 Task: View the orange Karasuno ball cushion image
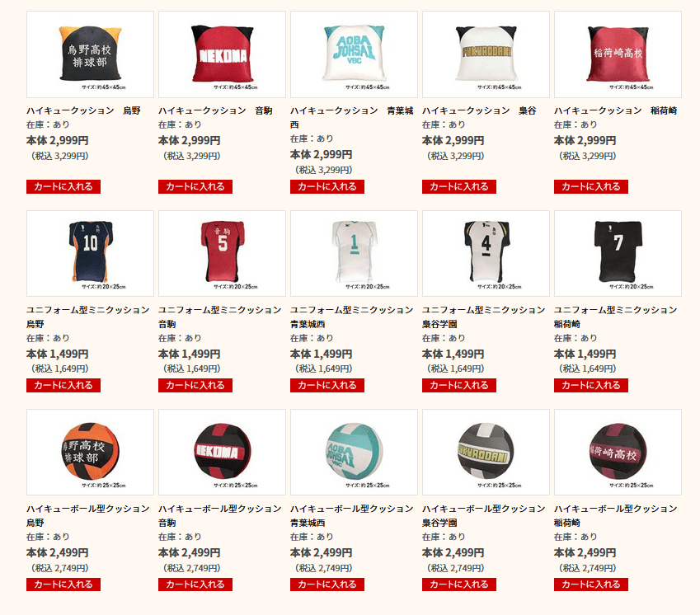[90, 452]
